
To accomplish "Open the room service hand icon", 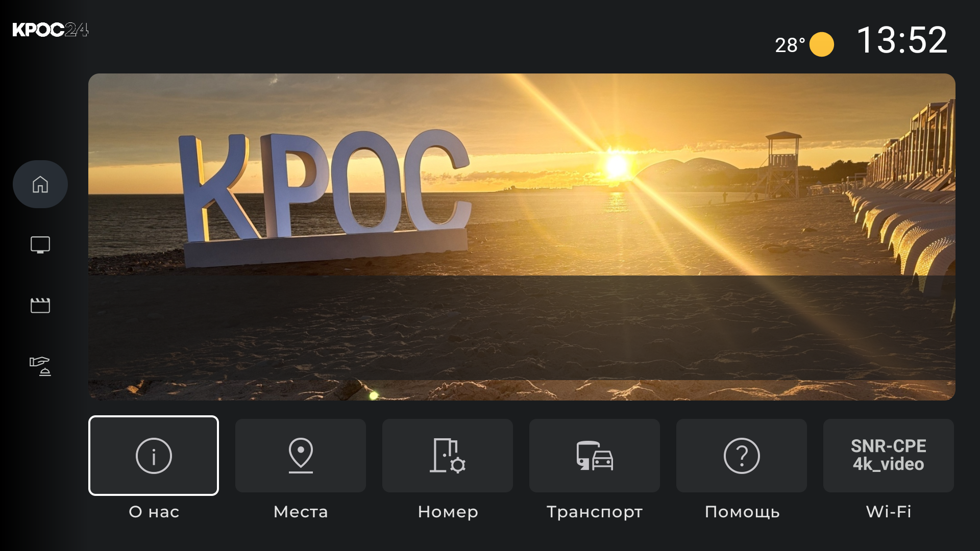I will point(40,366).
